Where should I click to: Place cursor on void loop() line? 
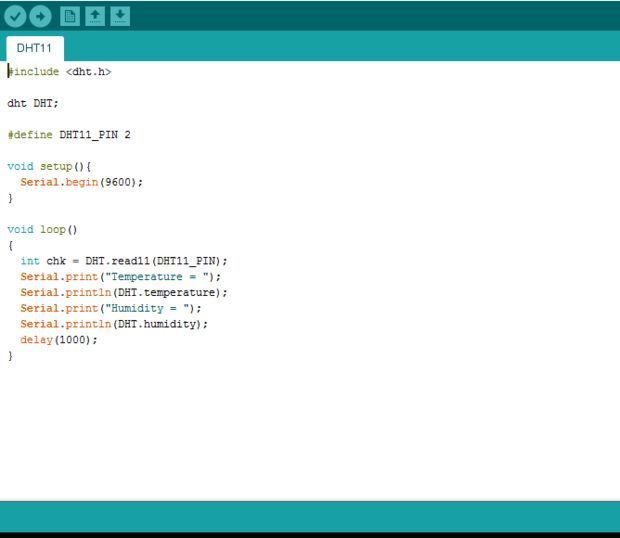(x=42, y=230)
